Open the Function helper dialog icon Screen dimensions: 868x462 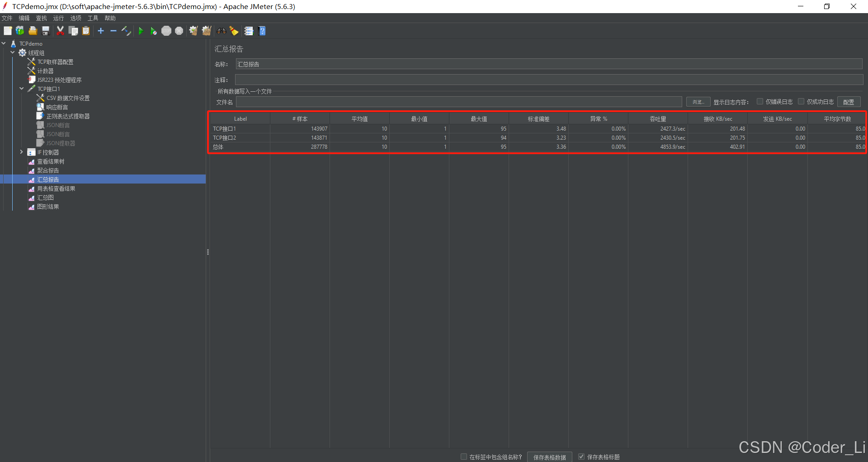tap(249, 31)
